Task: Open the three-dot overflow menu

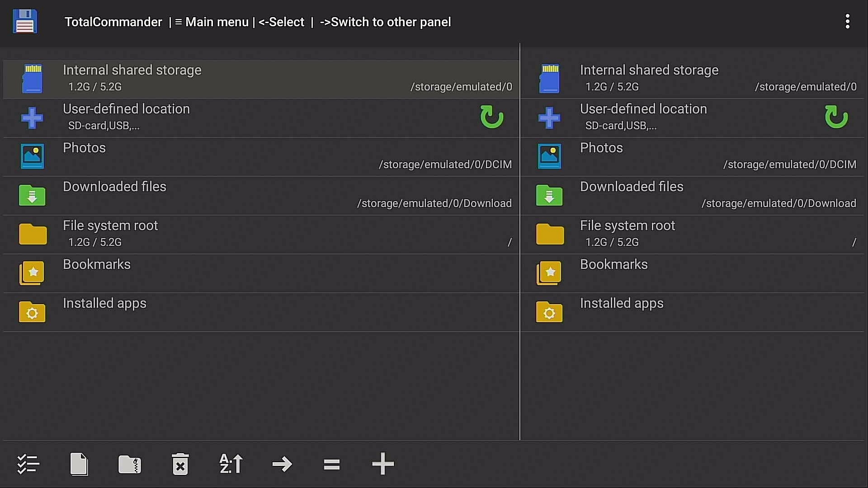Action: pyautogui.click(x=847, y=21)
